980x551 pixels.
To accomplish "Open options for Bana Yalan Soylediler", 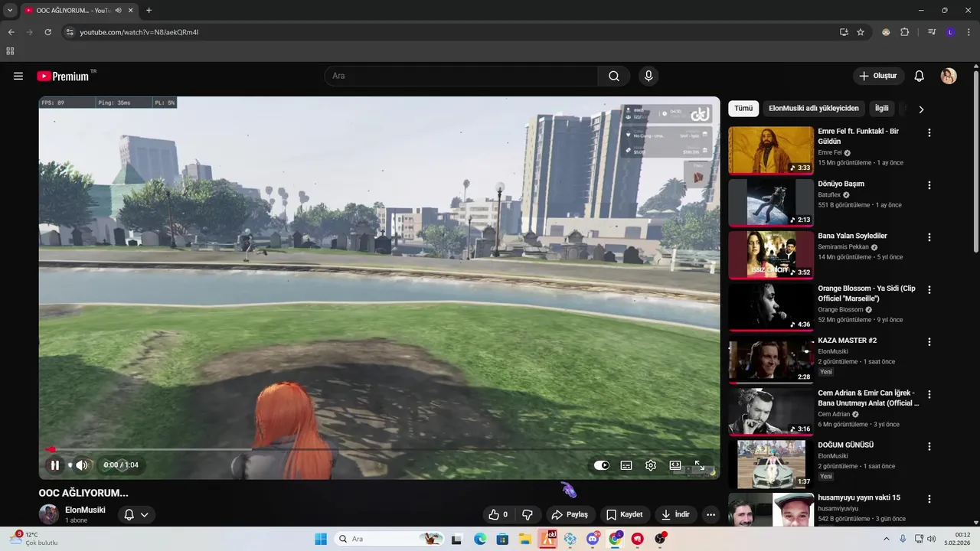I will pyautogui.click(x=929, y=237).
